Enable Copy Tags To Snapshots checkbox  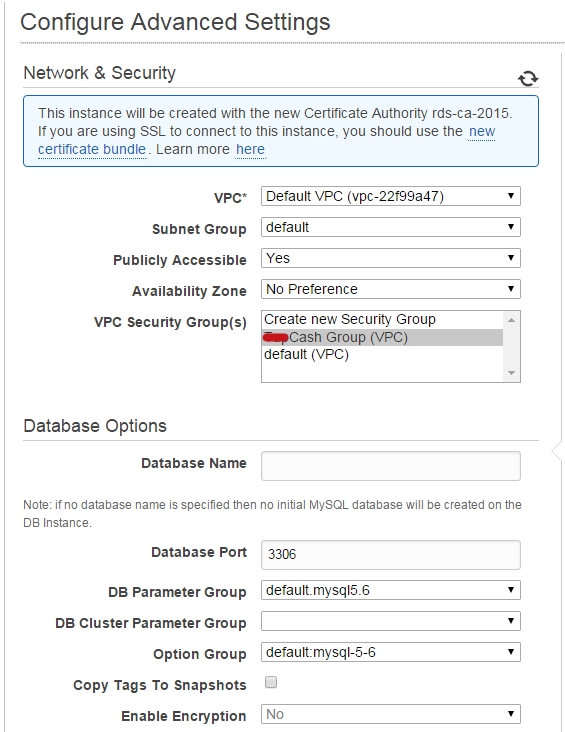point(271,682)
